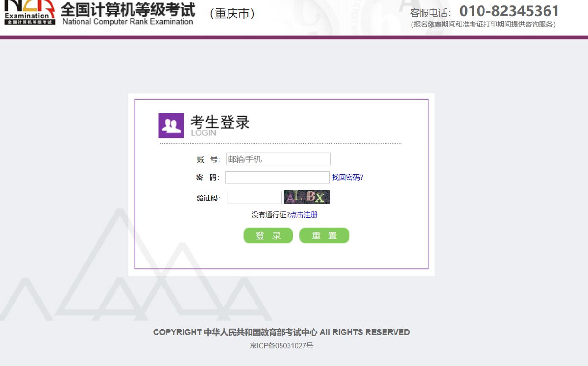This screenshot has width=588, height=366.
Task: Click the 密码 password input field
Action: (277, 177)
